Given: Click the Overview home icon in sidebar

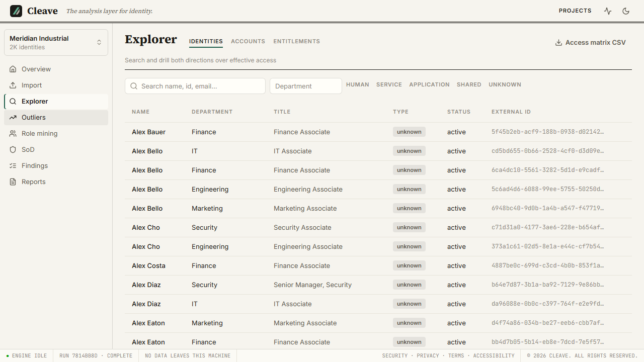Looking at the screenshot, I should coord(13,69).
